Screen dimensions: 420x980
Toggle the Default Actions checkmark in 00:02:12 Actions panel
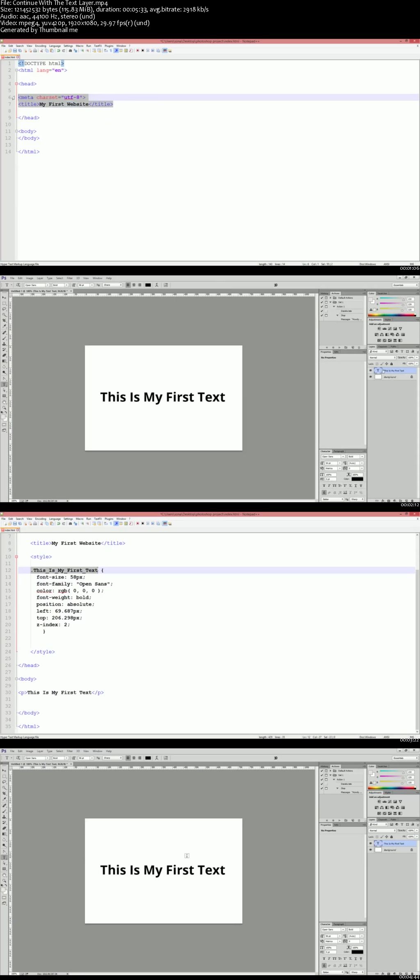pos(322,298)
